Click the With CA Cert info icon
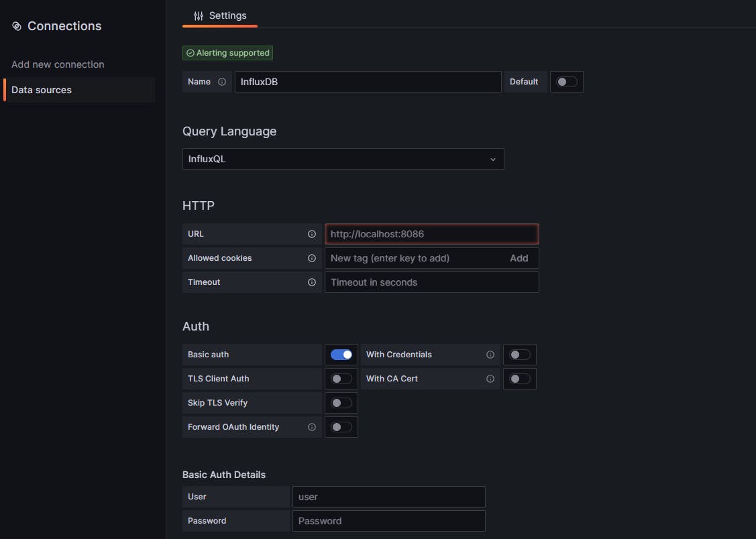Viewport: 756px width, 539px height. point(490,379)
